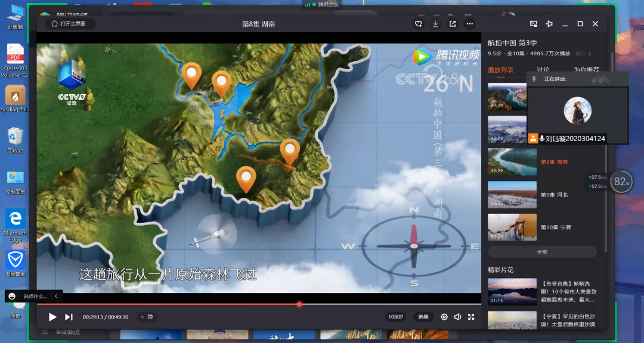Add video to favorites heart icon
This screenshot has width=644, height=343.
point(418,24)
